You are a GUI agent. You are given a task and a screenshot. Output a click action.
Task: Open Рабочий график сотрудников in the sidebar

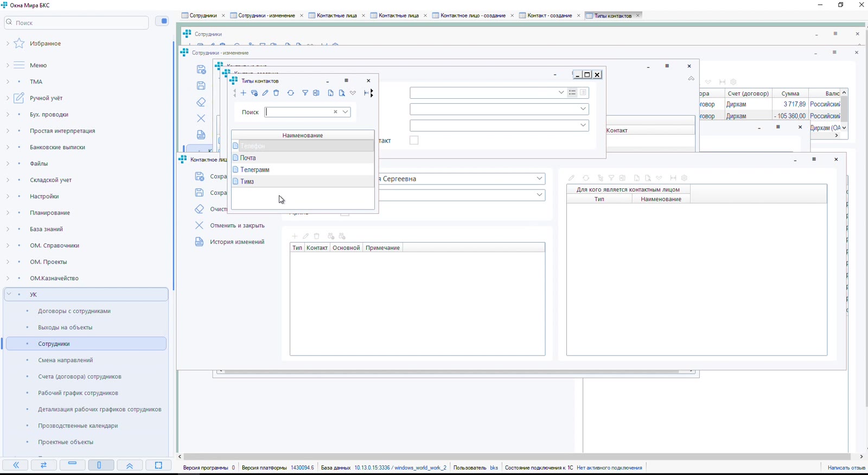point(78,393)
